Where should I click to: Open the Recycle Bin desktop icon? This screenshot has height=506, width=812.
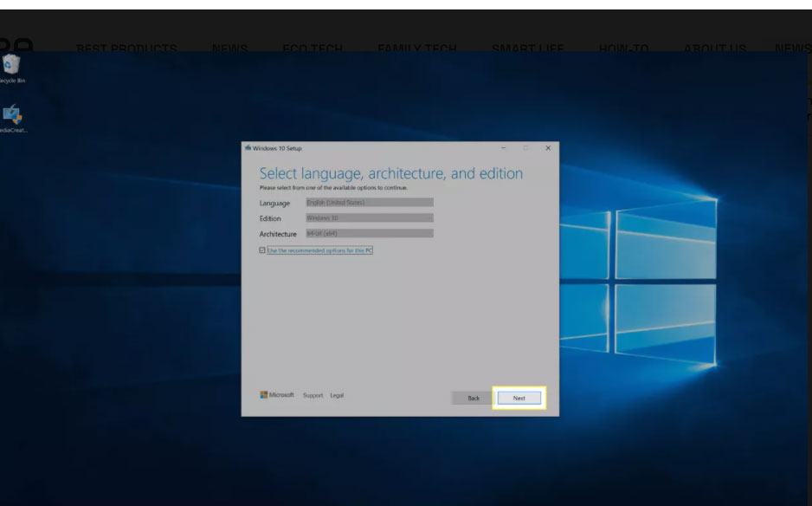click(11, 68)
